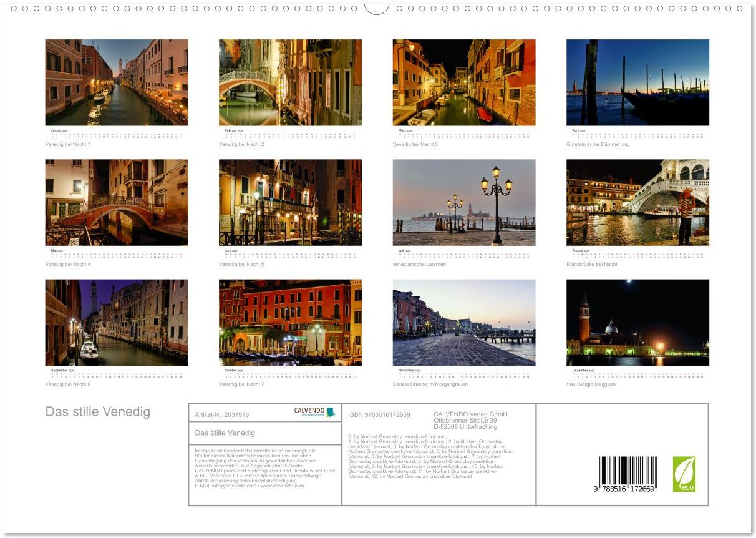Screen dimensions: 756x538
Task: Click the green eco leaf icon
Action: click(684, 474)
